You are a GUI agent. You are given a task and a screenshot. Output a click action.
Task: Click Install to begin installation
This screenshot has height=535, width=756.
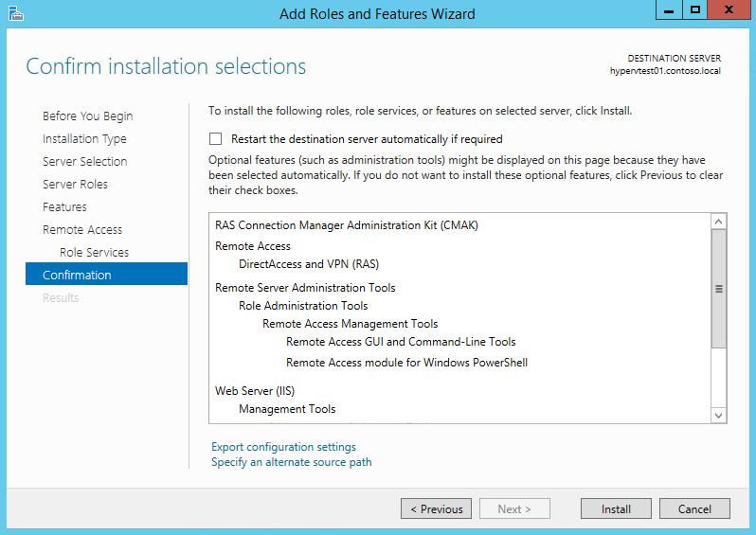pyautogui.click(x=616, y=509)
